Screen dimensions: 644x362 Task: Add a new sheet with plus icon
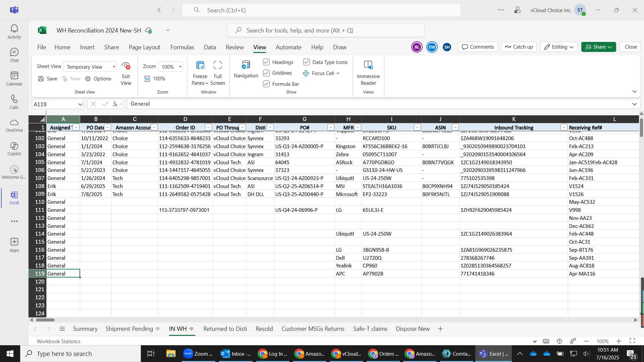(440, 329)
